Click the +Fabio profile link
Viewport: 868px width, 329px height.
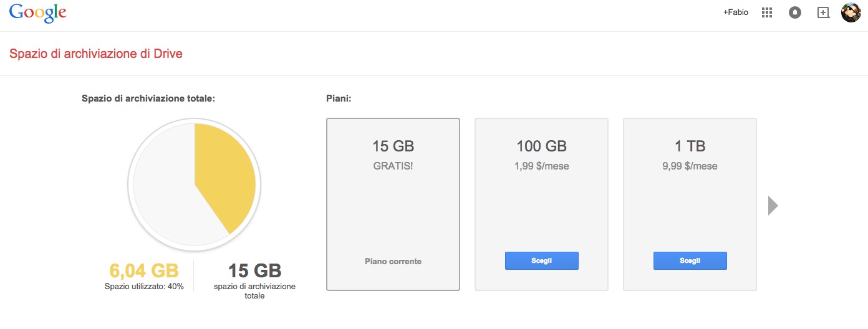(736, 12)
